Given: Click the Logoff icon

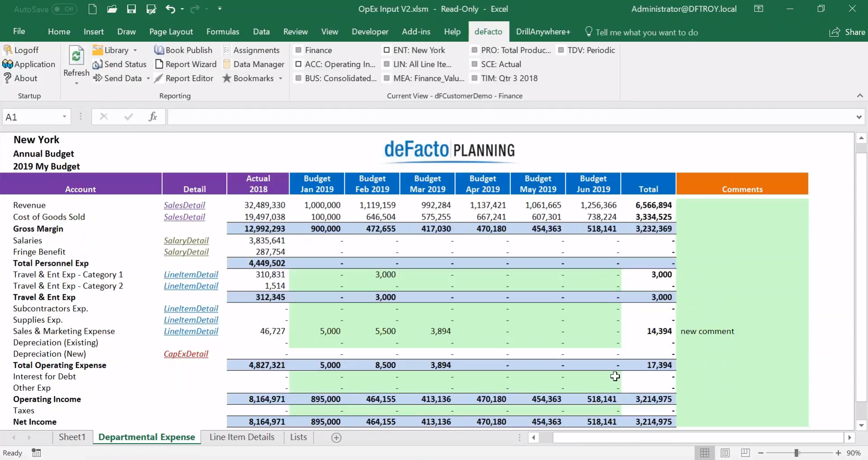Looking at the screenshot, I should point(8,50).
